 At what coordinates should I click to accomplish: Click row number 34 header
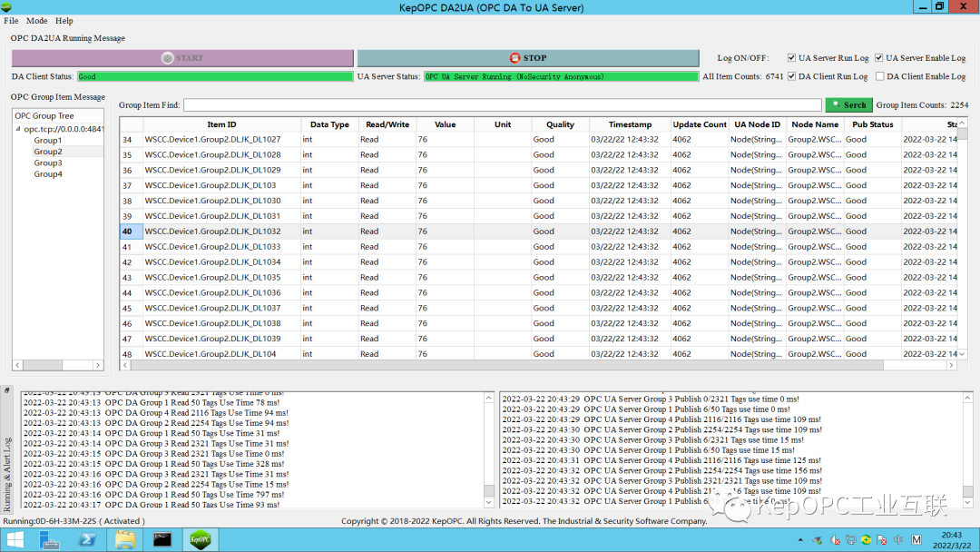(x=131, y=140)
